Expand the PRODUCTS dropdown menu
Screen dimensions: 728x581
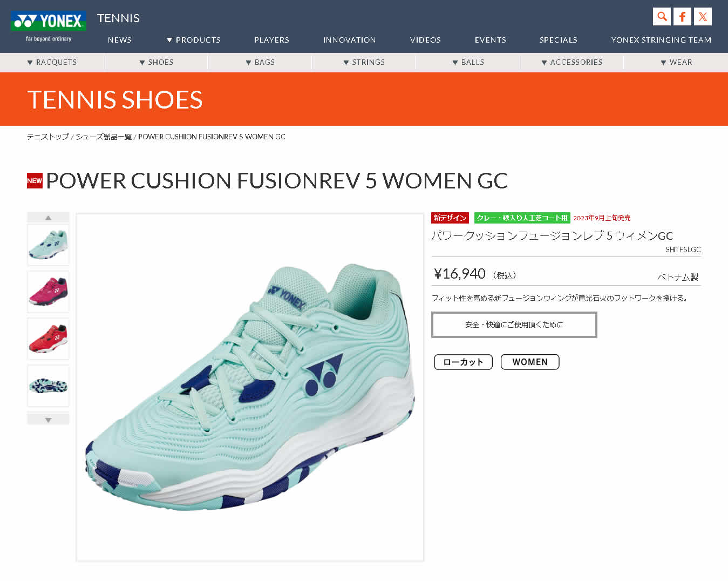(x=193, y=40)
